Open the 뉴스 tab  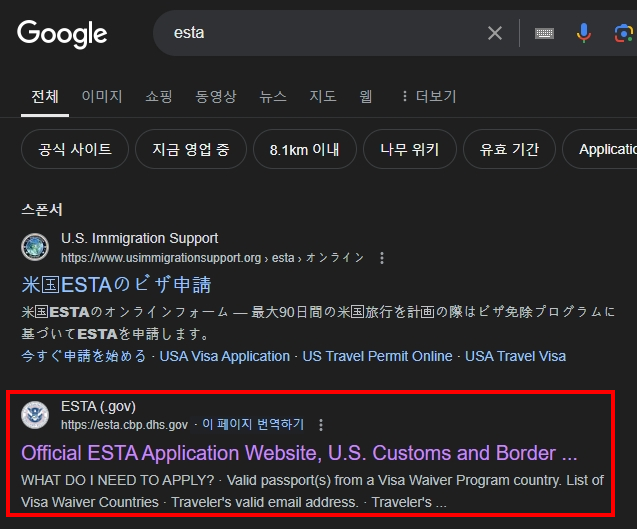pyautogui.click(x=273, y=97)
